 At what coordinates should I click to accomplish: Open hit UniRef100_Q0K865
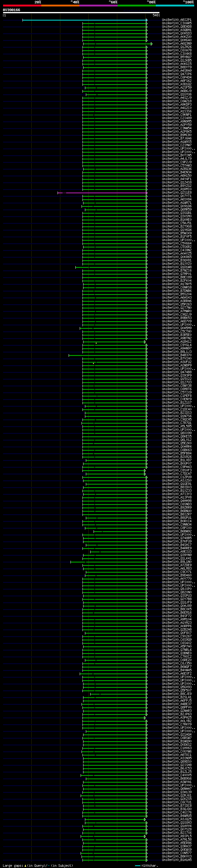pos(176,257)
